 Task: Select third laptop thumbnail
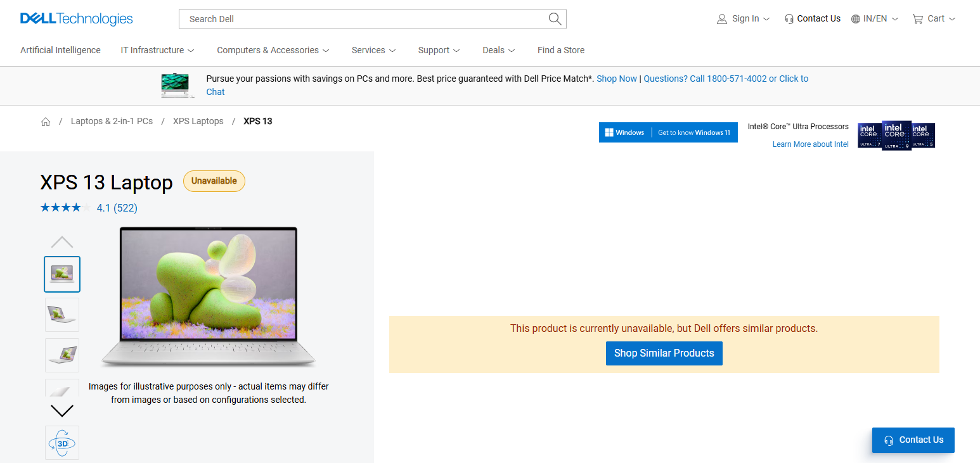[62, 355]
